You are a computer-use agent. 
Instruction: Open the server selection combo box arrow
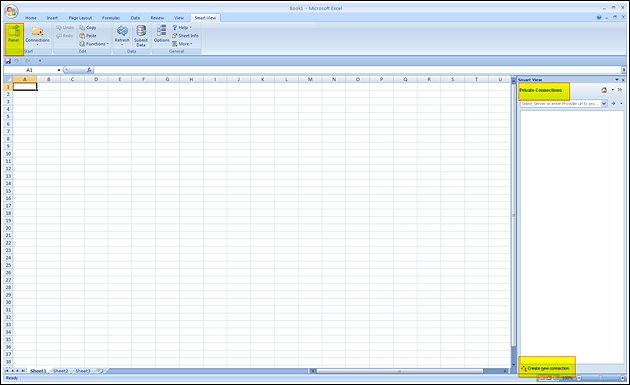(604, 104)
